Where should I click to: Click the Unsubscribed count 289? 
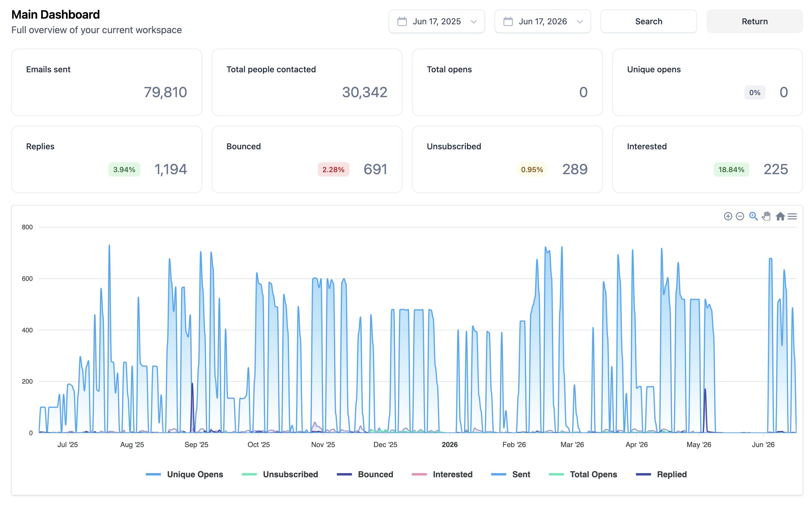575,169
